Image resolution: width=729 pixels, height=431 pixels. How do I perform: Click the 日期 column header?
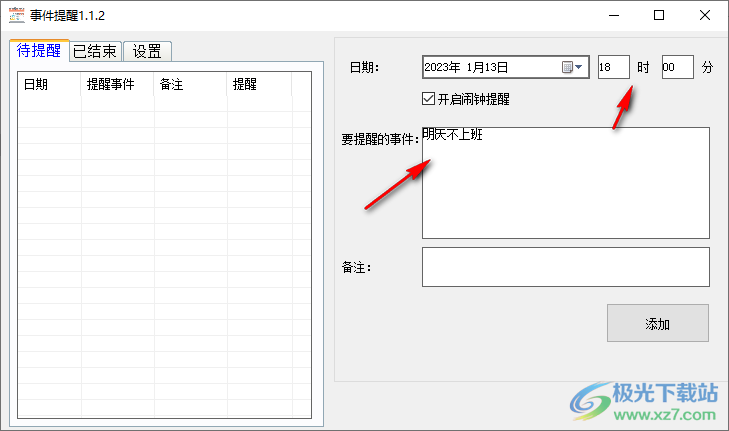[x=49, y=84]
